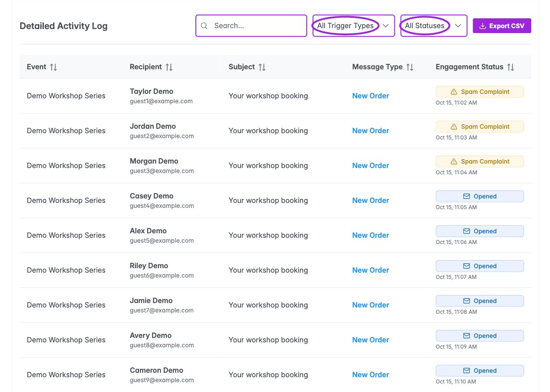This screenshot has width=550, height=392.
Task: Click envelope icon on Alex Demo's Opened badge
Action: pyautogui.click(x=466, y=231)
